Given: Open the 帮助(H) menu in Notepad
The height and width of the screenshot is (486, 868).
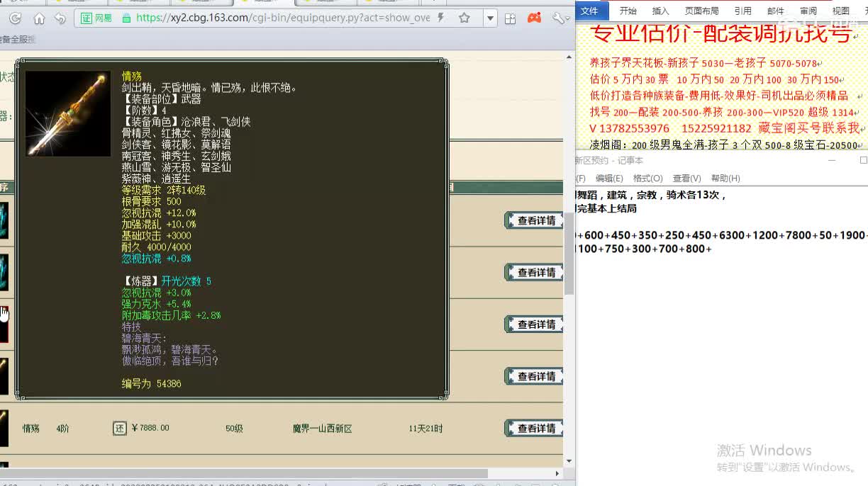Looking at the screenshot, I should point(725,179).
